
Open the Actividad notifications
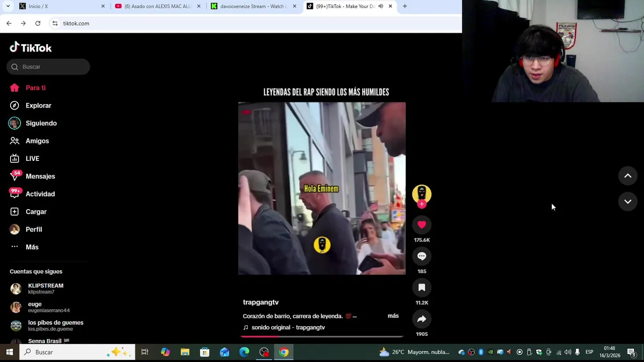pyautogui.click(x=33, y=194)
